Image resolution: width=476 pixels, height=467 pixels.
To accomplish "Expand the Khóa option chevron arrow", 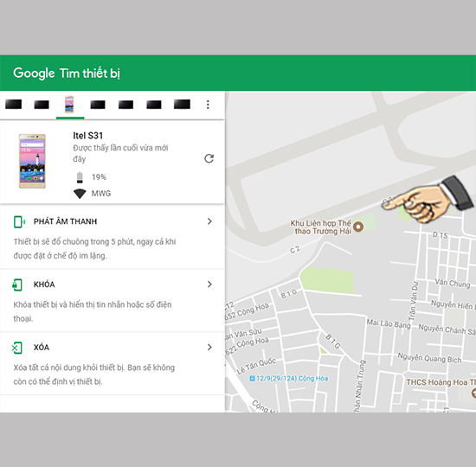I will click(209, 284).
